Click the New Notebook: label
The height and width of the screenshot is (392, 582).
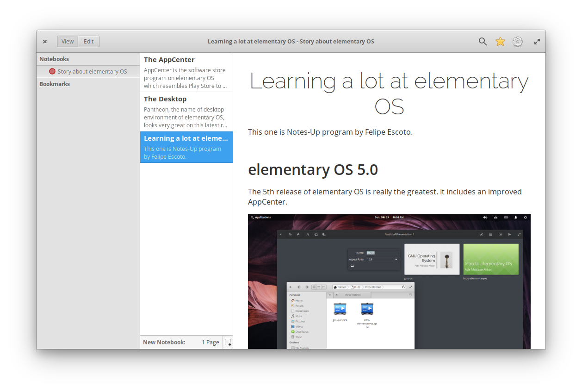click(x=164, y=342)
